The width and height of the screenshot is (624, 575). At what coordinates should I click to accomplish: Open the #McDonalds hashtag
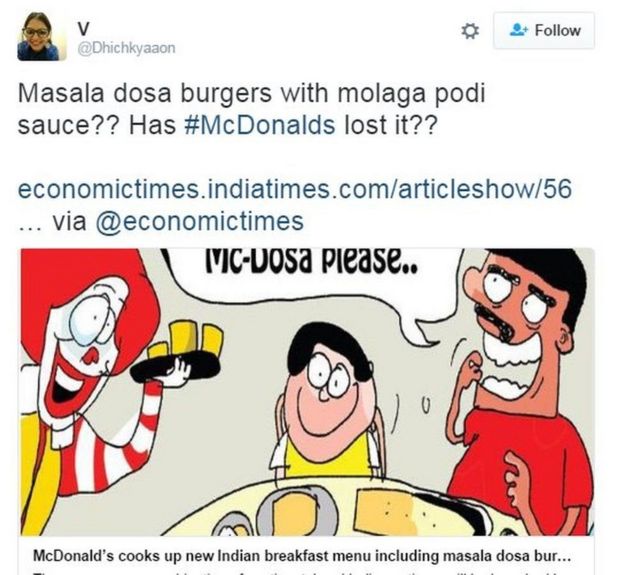260,125
